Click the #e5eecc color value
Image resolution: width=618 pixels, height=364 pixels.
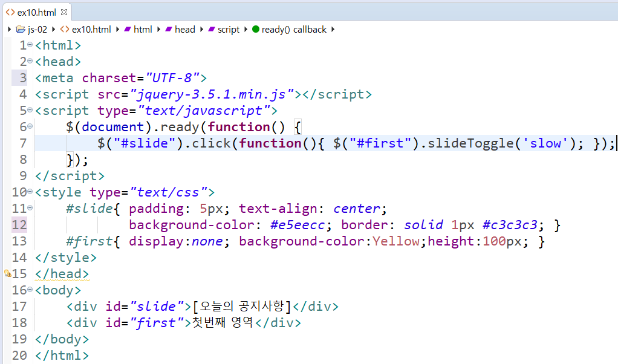(298, 225)
